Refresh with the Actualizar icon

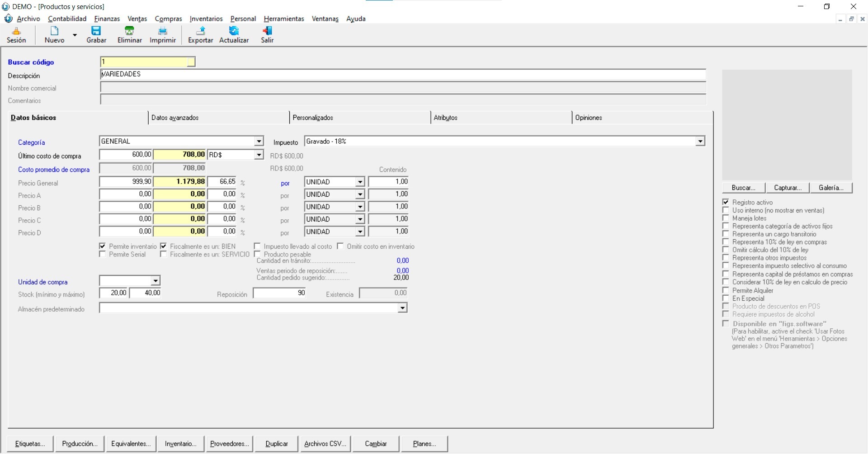(x=234, y=34)
